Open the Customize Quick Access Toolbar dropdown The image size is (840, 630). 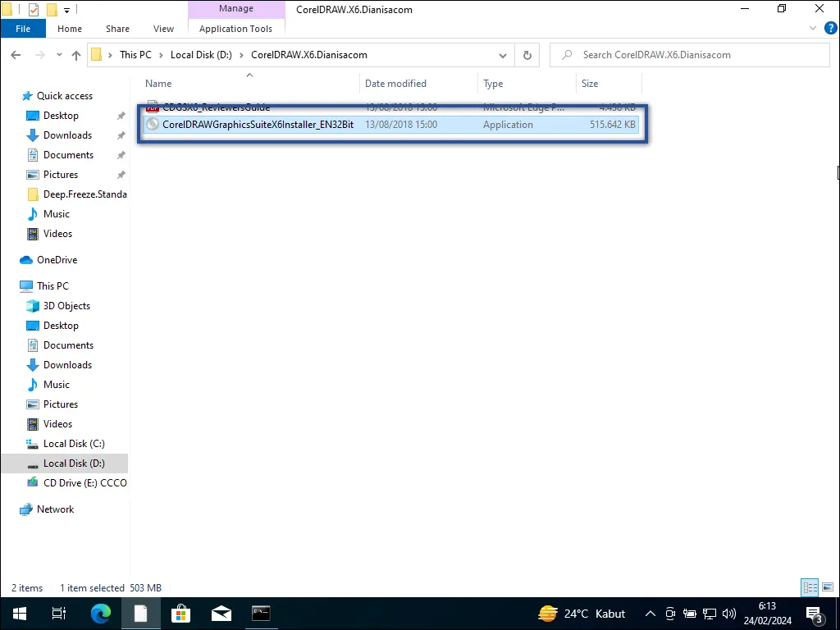pyautogui.click(x=66, y=9)
